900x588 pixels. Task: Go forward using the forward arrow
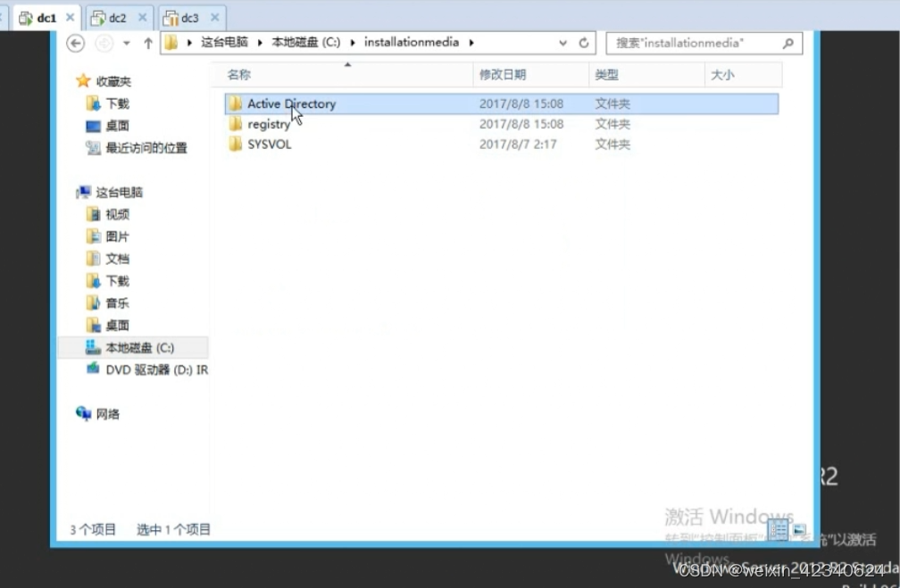(x=104, y=43)
